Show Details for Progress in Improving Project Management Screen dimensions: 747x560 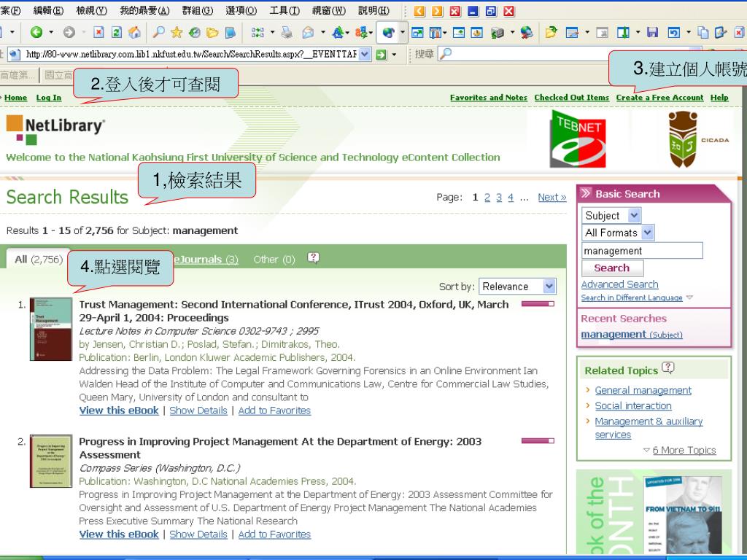[198, 534]
